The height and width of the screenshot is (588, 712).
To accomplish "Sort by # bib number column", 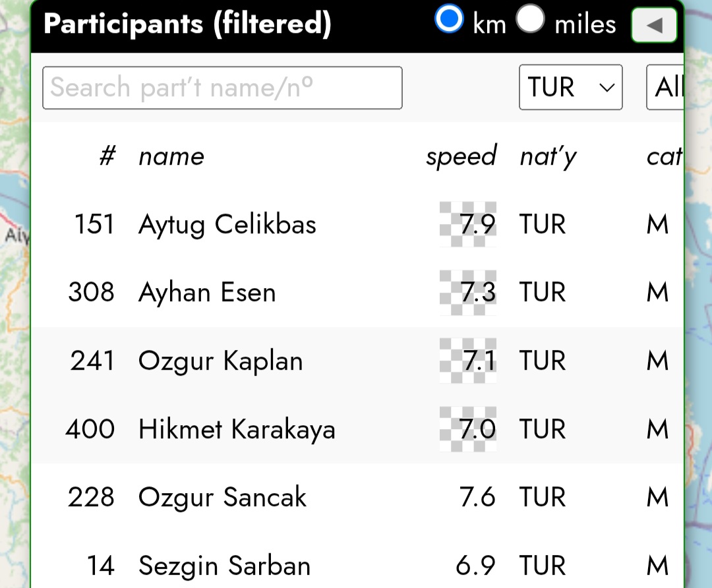I will (x=107, y=156).
